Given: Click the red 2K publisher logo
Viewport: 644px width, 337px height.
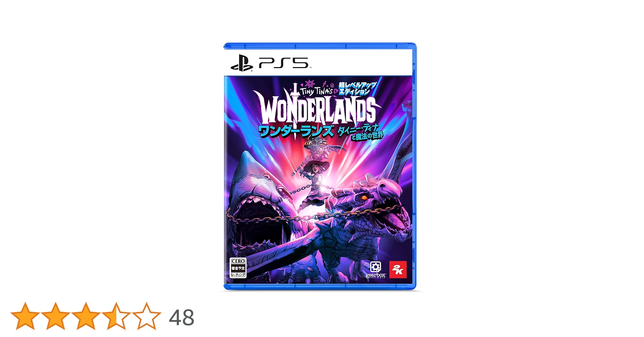Looking at the screenshot, I should click(x=398, y=270).
